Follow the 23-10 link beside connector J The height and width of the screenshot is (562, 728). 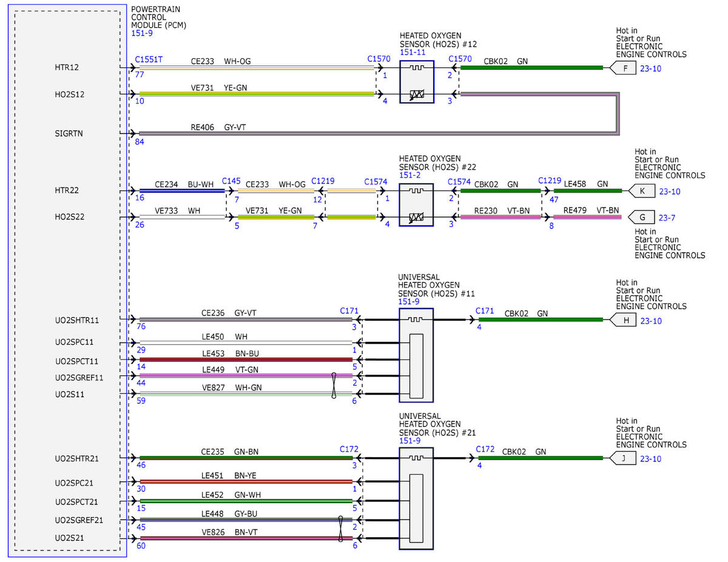pos(651,459)
